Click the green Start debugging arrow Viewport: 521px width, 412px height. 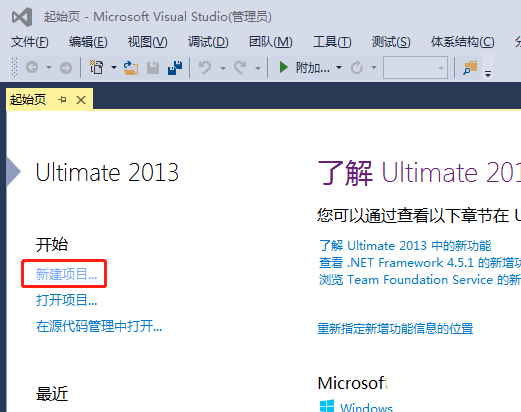coord(283,67)
